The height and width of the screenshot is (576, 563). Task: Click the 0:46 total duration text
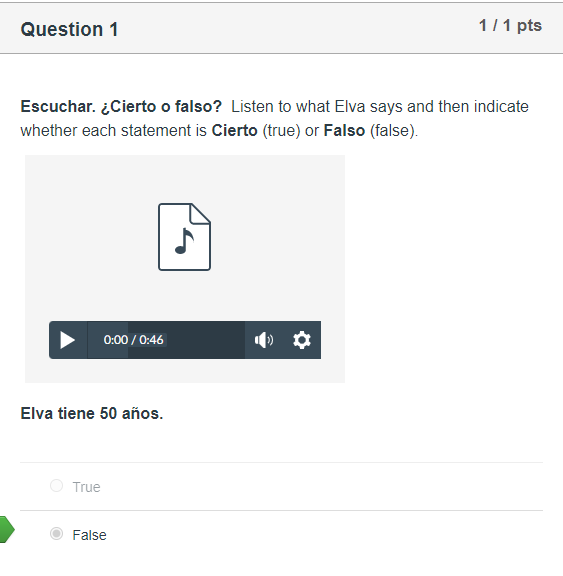click(151, 340)
